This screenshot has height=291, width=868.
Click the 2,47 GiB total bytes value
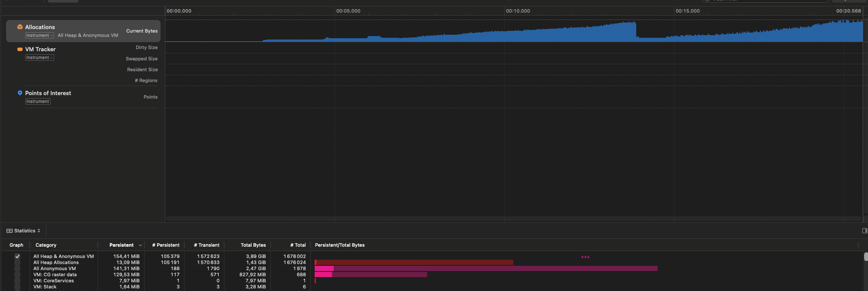coord(256,268)
